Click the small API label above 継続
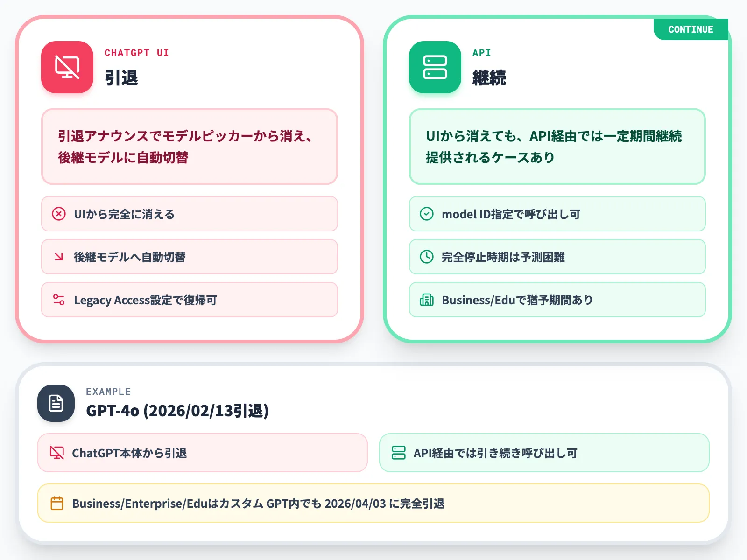 pos(482,53)
